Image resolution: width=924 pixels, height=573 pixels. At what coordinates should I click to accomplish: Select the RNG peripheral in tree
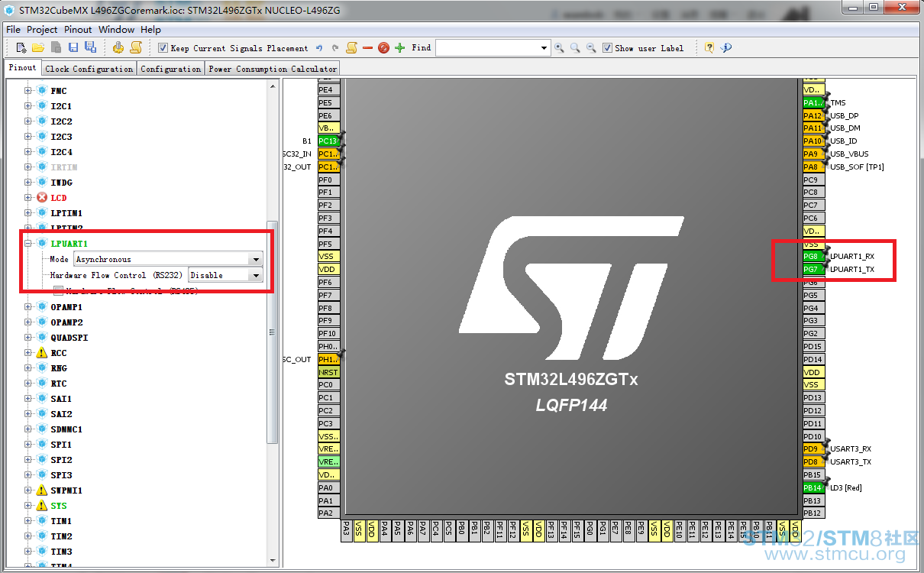[59, 367]
